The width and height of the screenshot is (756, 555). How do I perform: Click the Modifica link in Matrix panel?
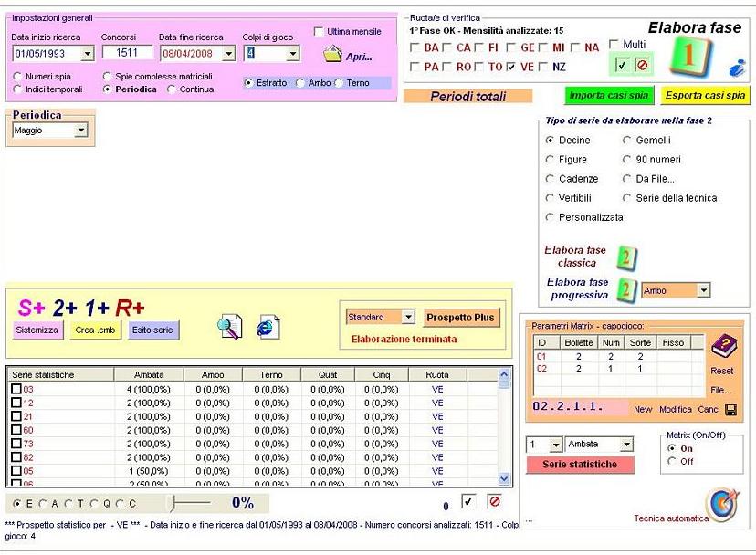point(675,409)
